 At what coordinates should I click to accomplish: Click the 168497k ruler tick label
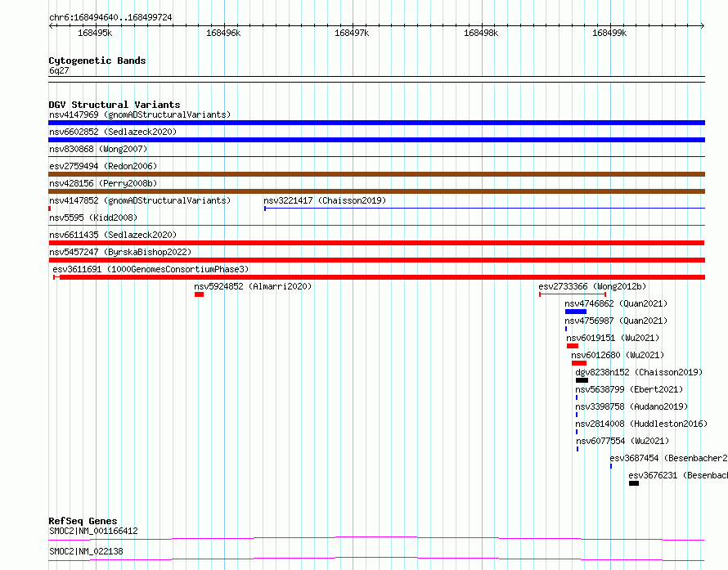pyautogui.click(x=352, y=33)
